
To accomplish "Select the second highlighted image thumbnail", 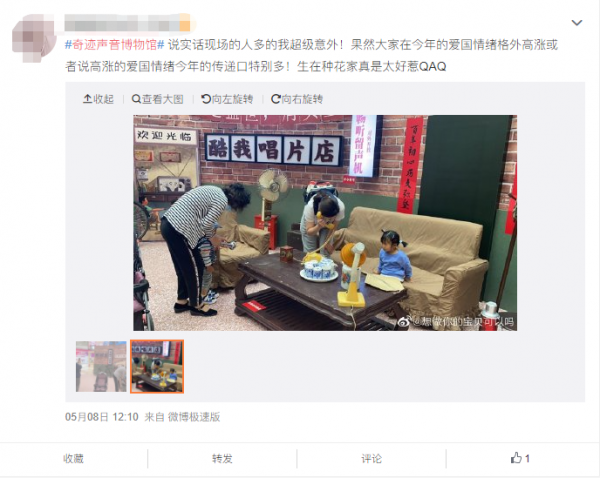I will [157, 366].
